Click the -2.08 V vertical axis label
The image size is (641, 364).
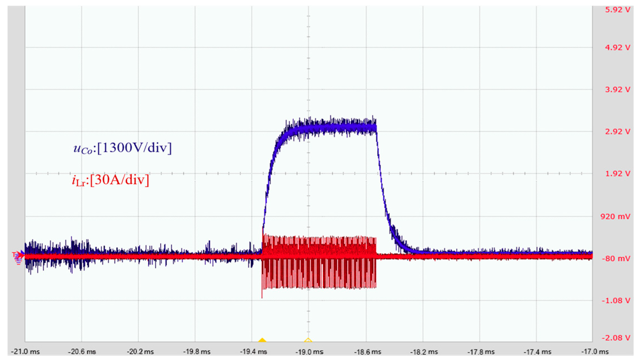(616, 338)
